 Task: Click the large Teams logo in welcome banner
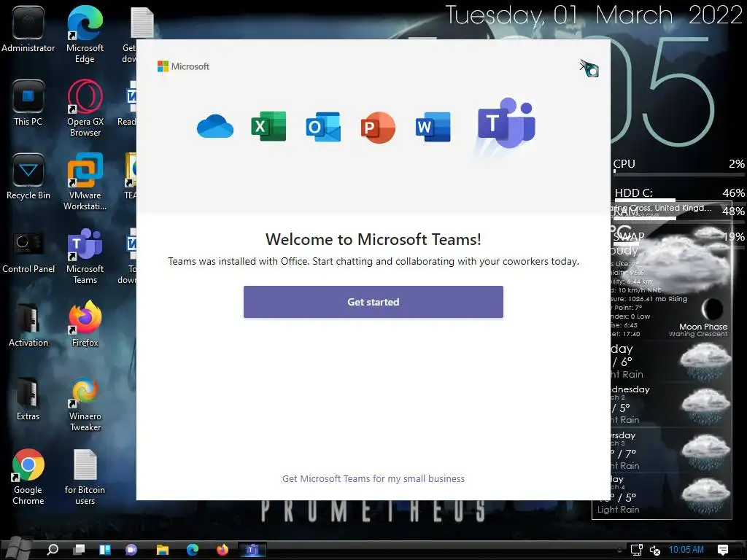click(506, 123)
